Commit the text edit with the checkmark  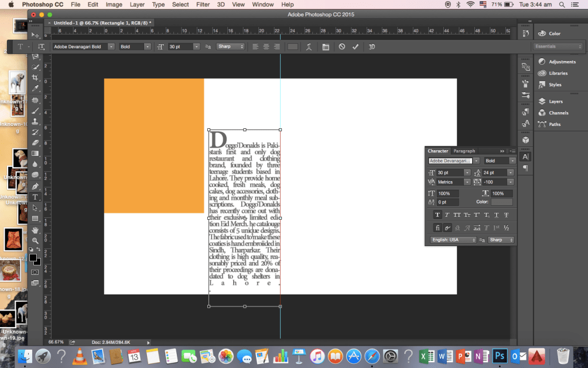355,47
